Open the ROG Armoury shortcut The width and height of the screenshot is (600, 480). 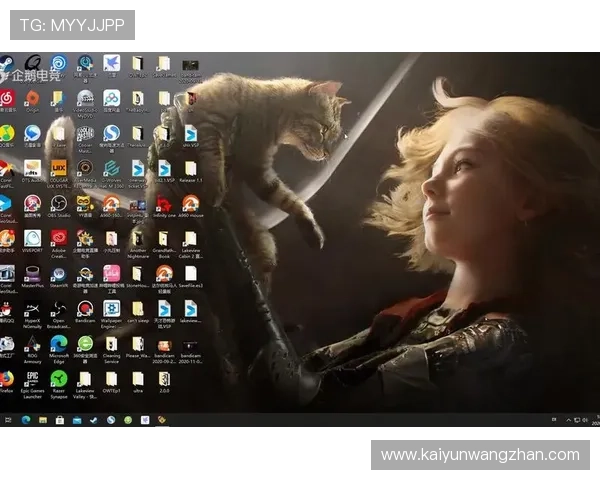tap(32, 343)
